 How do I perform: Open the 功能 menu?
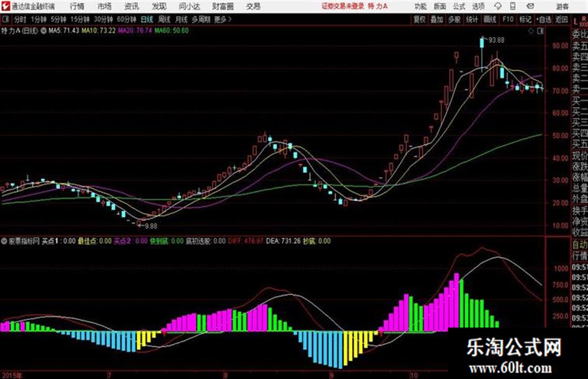point(421,6)
